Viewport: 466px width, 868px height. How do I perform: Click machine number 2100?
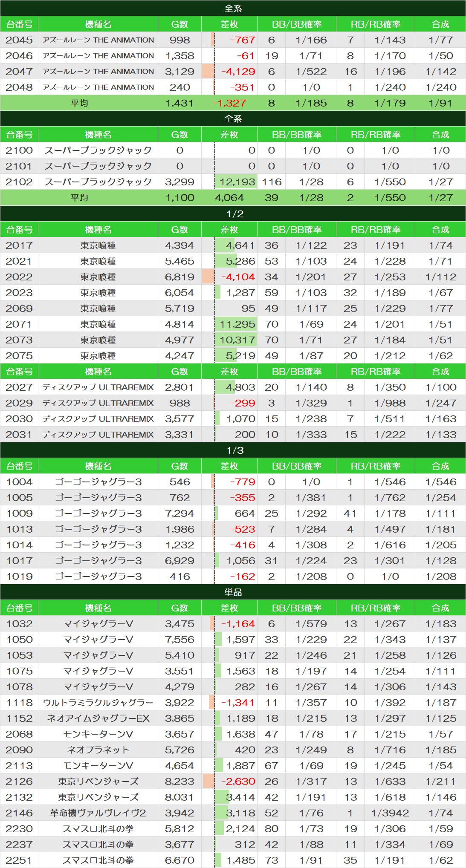pyautogui.click(x=19, y=150)
